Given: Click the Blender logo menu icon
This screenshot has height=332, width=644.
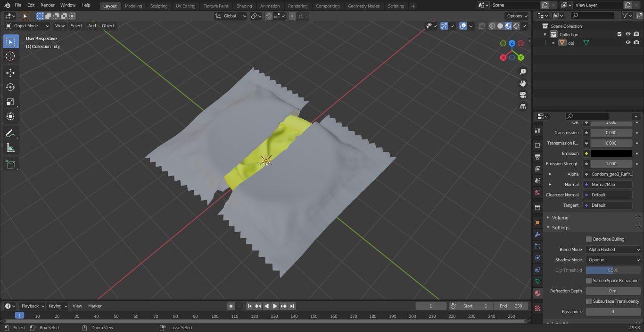Looking at the screenshot, I should tap(7, 5).
